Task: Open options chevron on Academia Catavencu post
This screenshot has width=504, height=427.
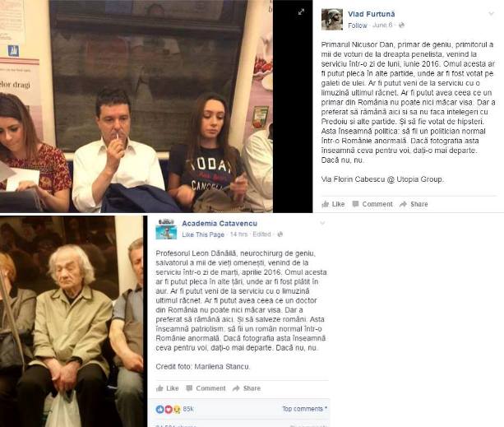Action: (322, 223)
